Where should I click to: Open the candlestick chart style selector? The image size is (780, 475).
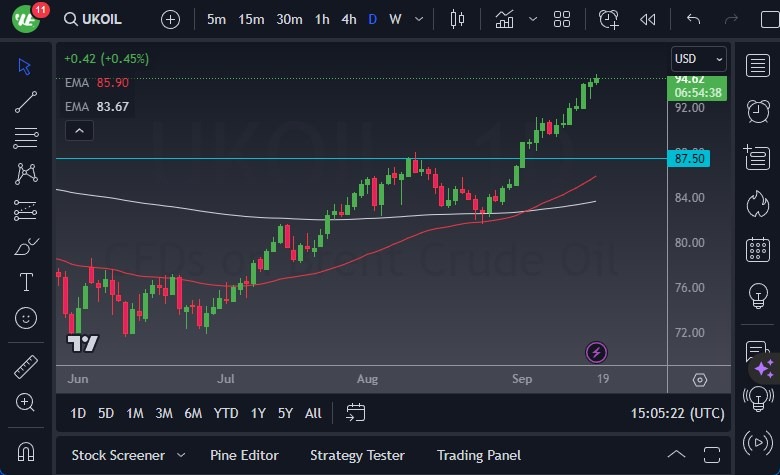(x=458, y=19)
